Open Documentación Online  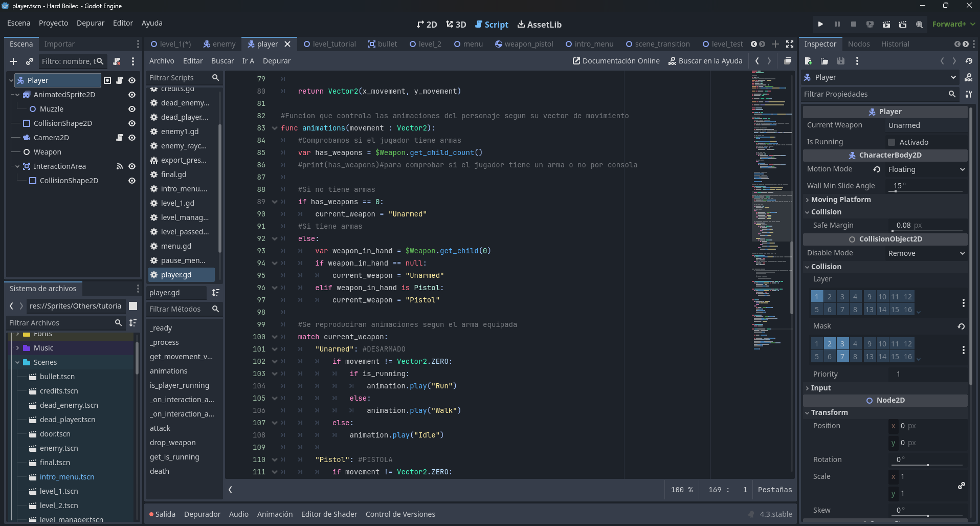click(x=616, y=60)
